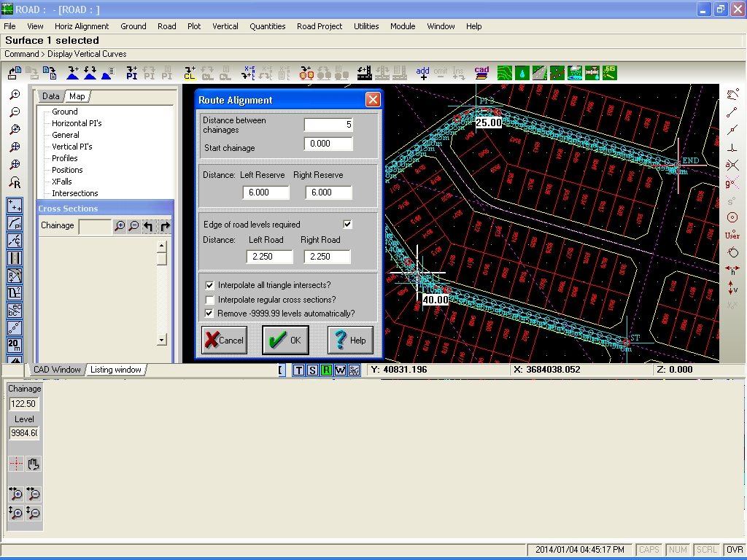Click the User snap icon on right toolbar
Viewport: 747px width, 560px height.
click(x=732, y=236)
